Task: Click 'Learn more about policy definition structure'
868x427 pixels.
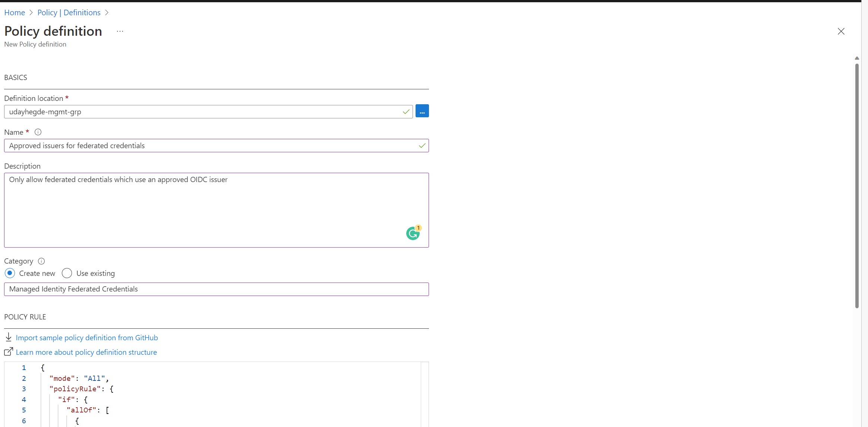Action: pos(86,352)
